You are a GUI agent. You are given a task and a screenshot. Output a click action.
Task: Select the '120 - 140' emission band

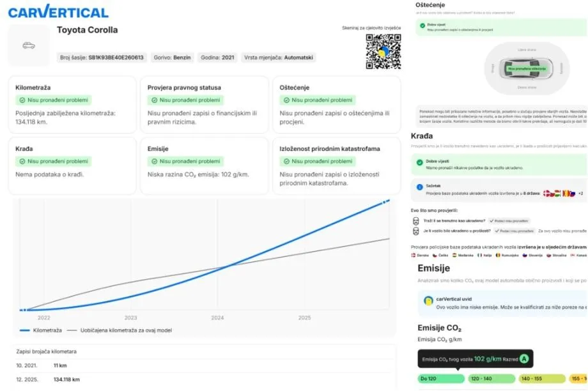491,379
